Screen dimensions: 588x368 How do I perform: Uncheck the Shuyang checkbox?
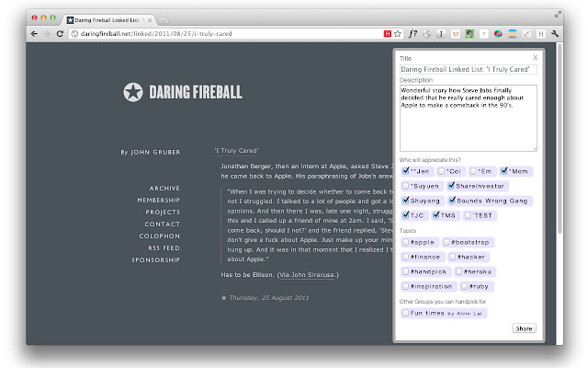click(405, 201)
